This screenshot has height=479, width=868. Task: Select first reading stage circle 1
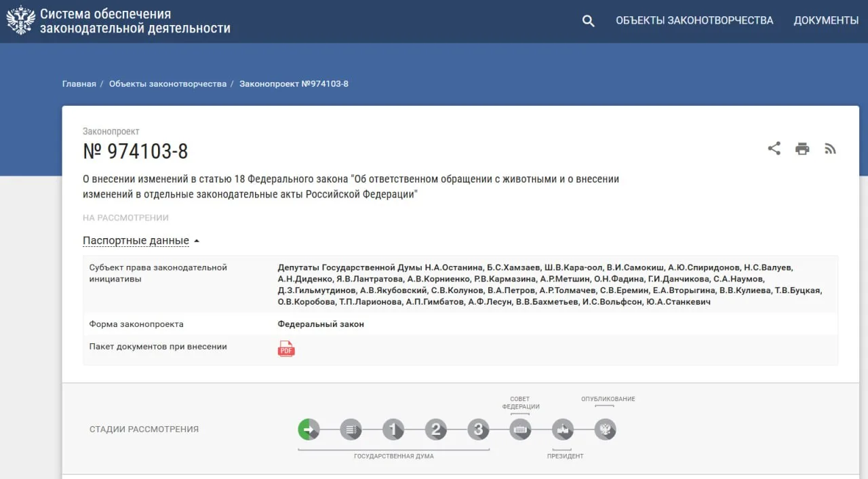(393, 429)
